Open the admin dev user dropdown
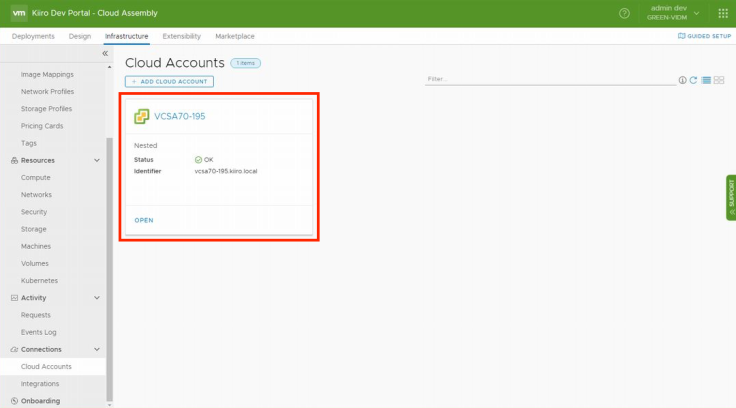This screenshot has height=408, width=736. tap(673, 13)
